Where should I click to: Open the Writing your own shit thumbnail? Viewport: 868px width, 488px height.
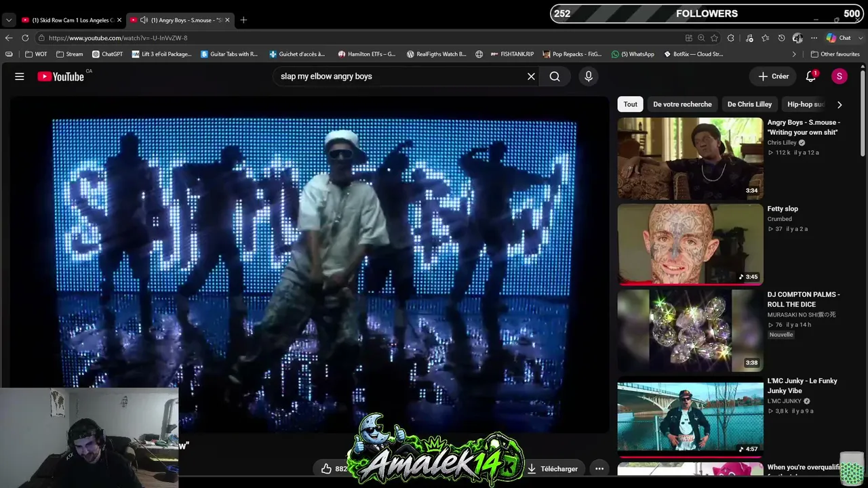[x=690, y=158]
